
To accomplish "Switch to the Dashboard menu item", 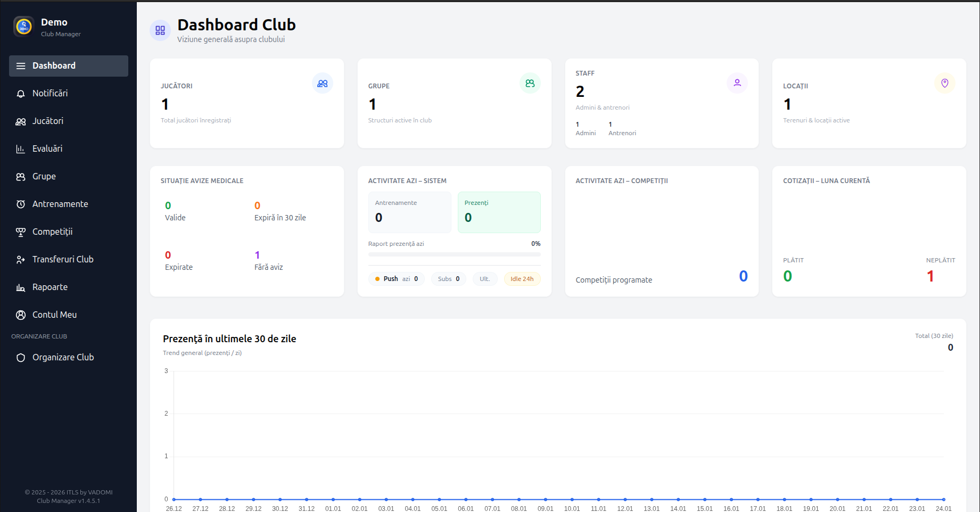I will [68, 65].
